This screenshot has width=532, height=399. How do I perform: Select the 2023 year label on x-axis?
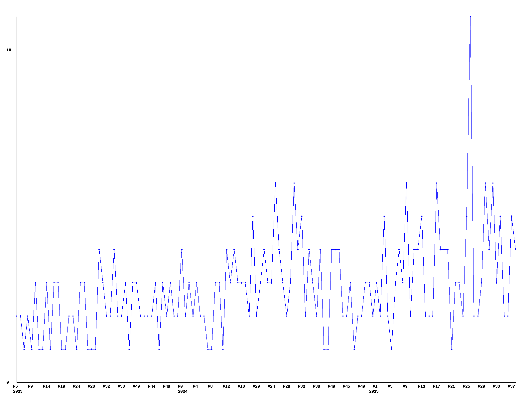[18, 391]
